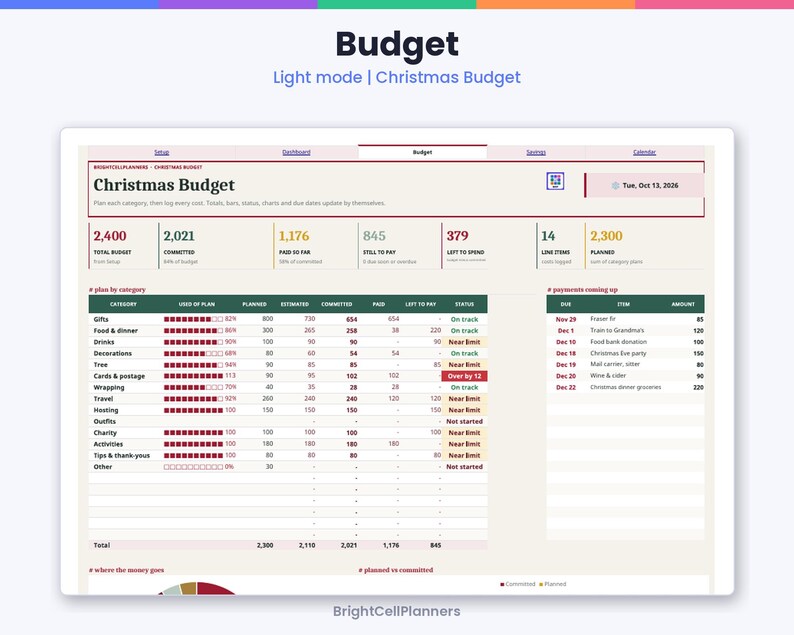Click the Christmas Budget heading
Viewport: 794px width, 635px height.
coord(164,185)
